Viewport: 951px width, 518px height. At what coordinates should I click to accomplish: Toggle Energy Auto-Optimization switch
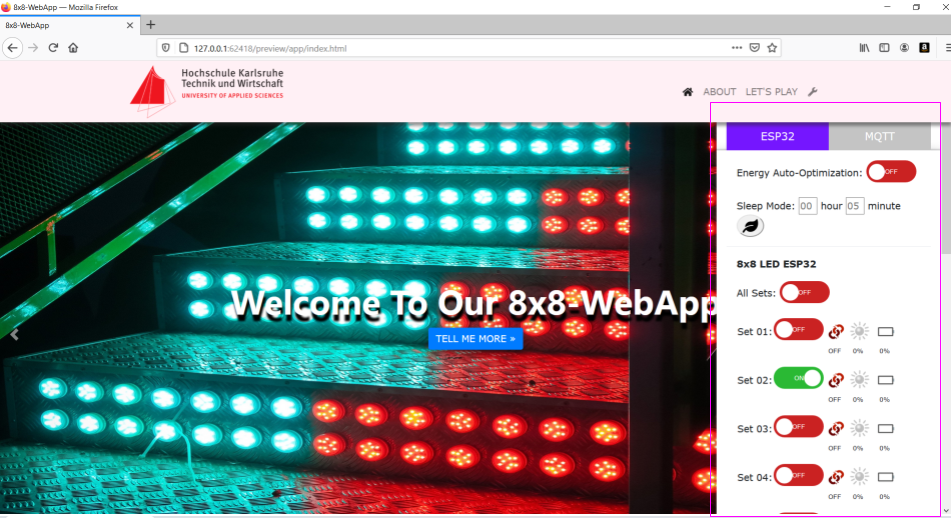(x=890, y=172)
